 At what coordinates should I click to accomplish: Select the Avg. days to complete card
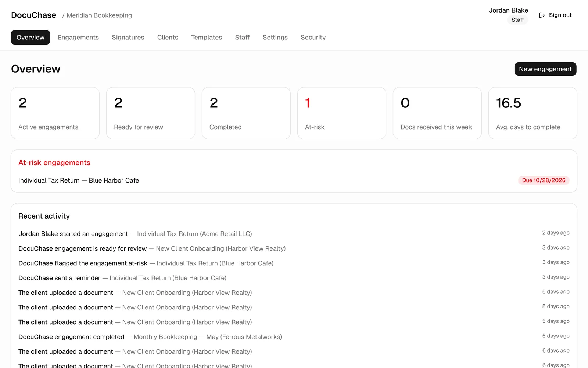[533, 113]
